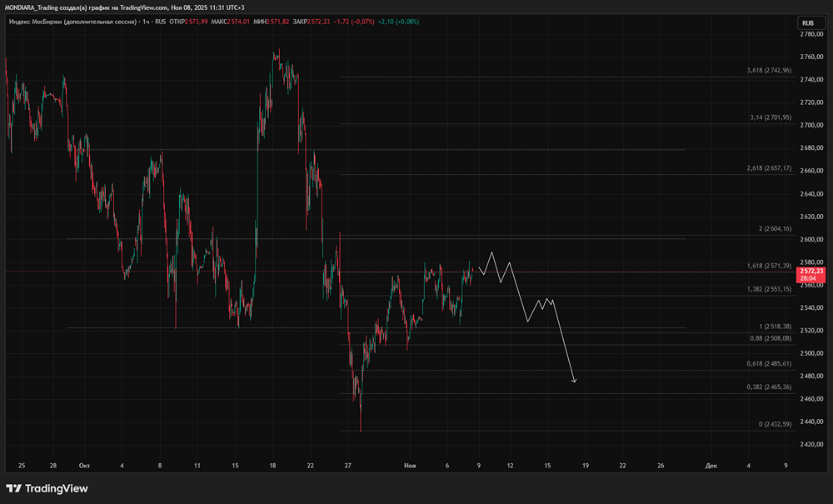
Task: Click the 2 540,00 price axis label
Action: [x=811, y=308]
